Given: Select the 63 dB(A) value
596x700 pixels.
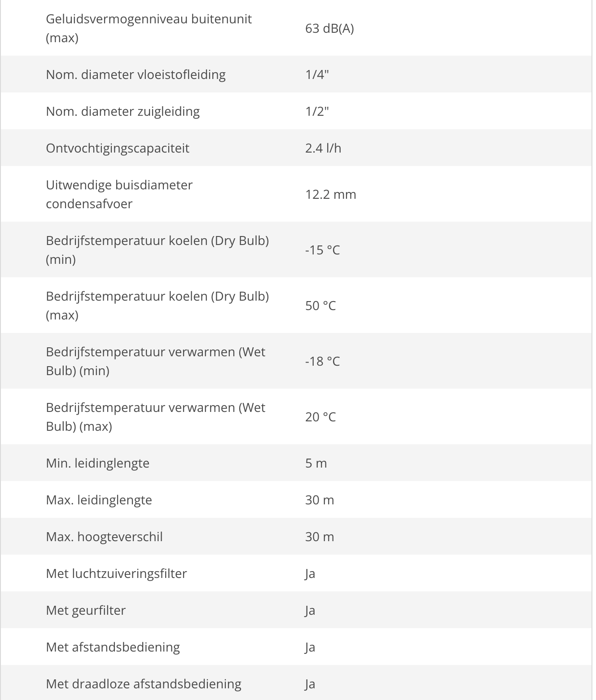Looking at the screenshot, I should tap(329, 29).
